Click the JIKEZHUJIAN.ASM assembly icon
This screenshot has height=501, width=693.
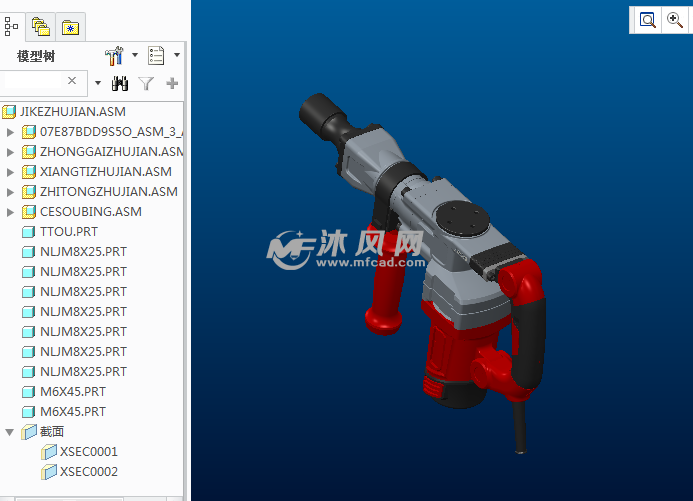[9, 111]
